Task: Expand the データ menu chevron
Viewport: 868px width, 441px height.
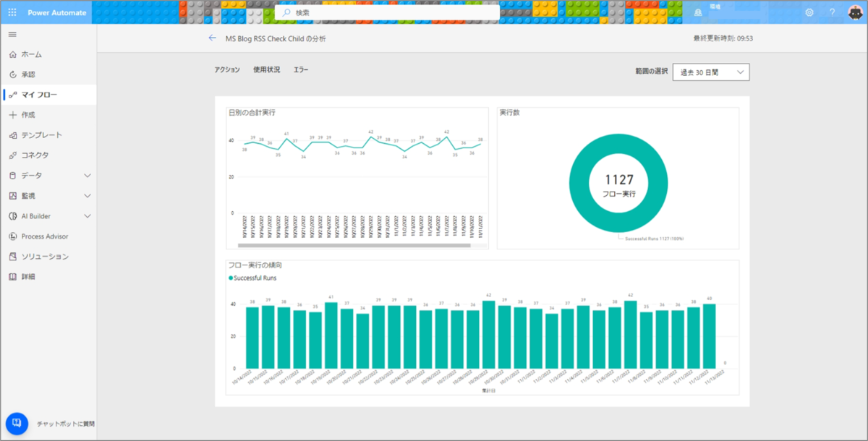Action: coord(88,176)
